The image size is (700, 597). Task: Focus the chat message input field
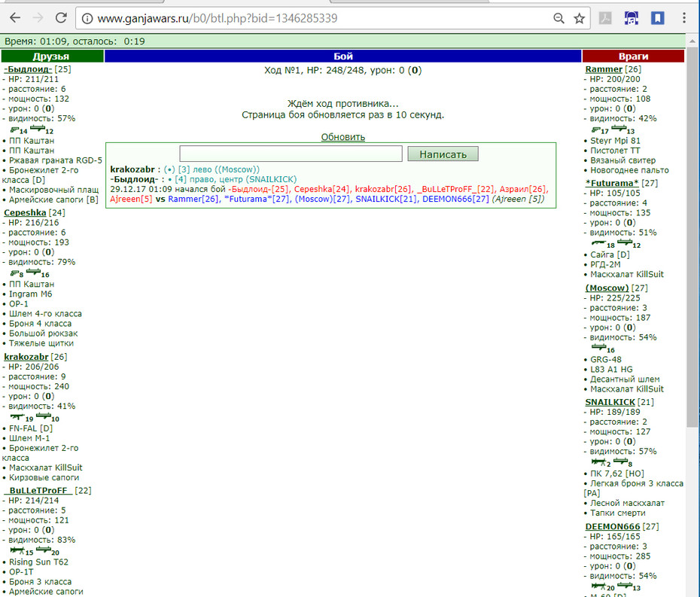coord(291,154)
